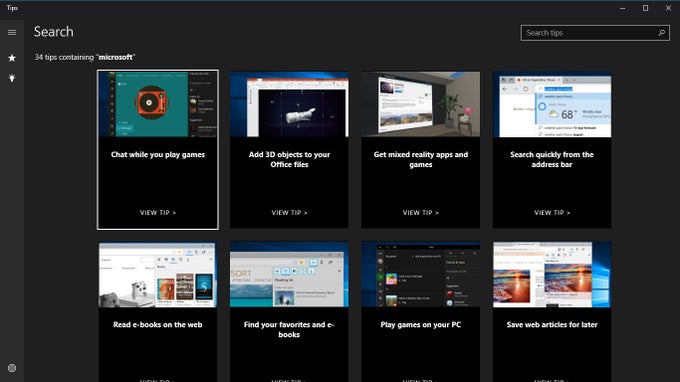View tip for Get mixed reality apps
The width and height of the screenshot is (680, 382).
[421, 212]
